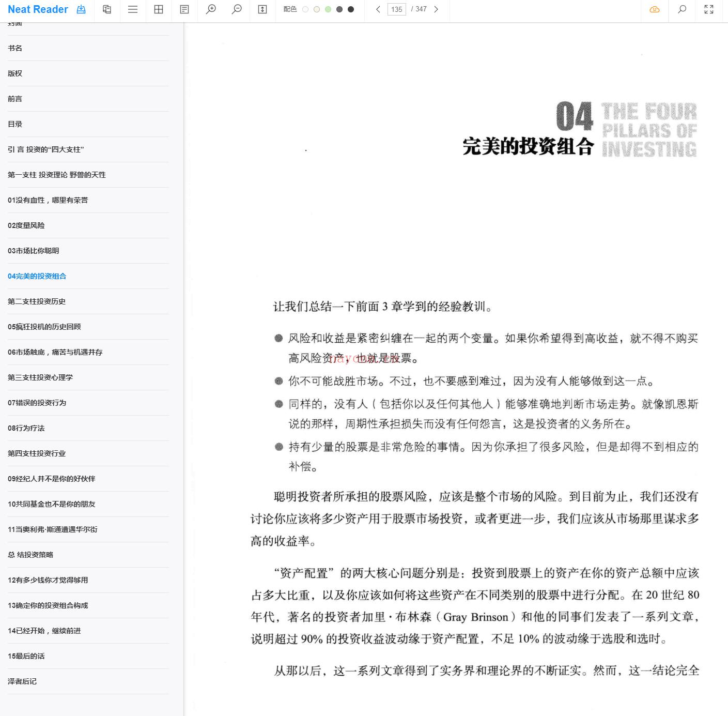Click the Neat Reader logo

(x=38, y=9)
